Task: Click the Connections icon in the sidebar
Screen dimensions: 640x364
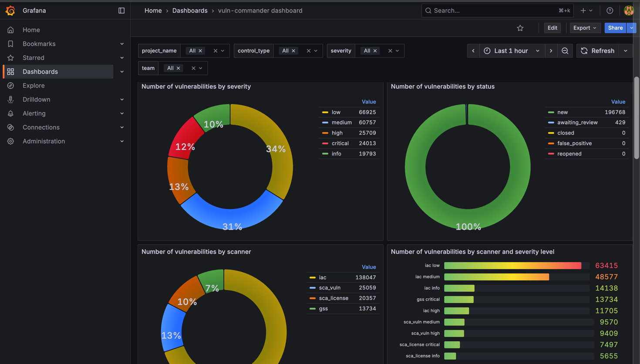Action: (x=10, y=128)
